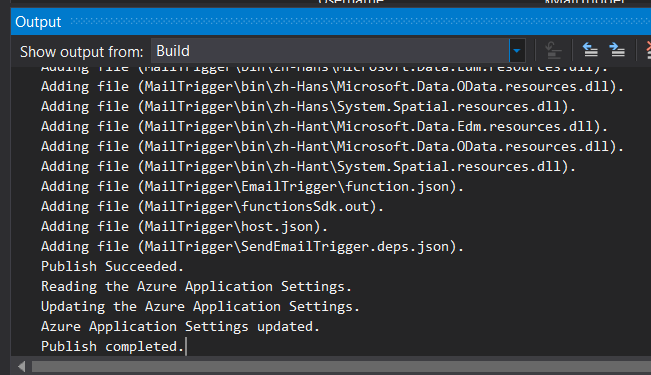The height and width of the screenshot is (375, 651).
Task: Click the left scroll arrow of horizontal scrollbar
Action: [x=22, y=366]
